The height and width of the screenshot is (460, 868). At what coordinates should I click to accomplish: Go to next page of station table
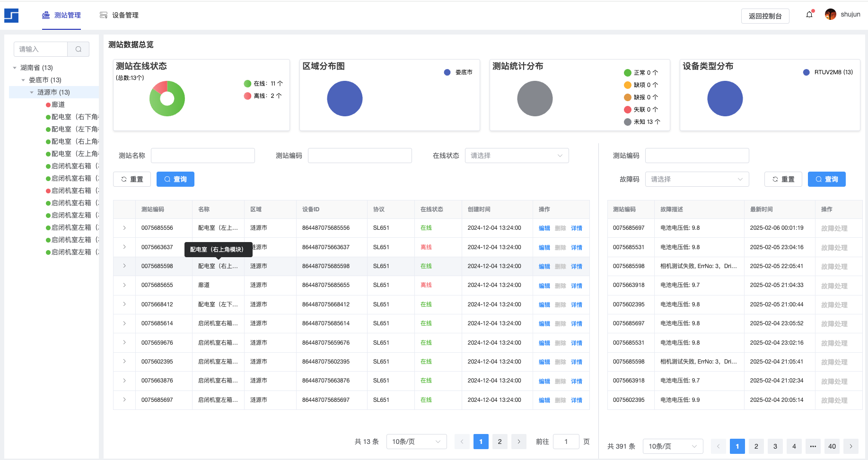point(519,442)
